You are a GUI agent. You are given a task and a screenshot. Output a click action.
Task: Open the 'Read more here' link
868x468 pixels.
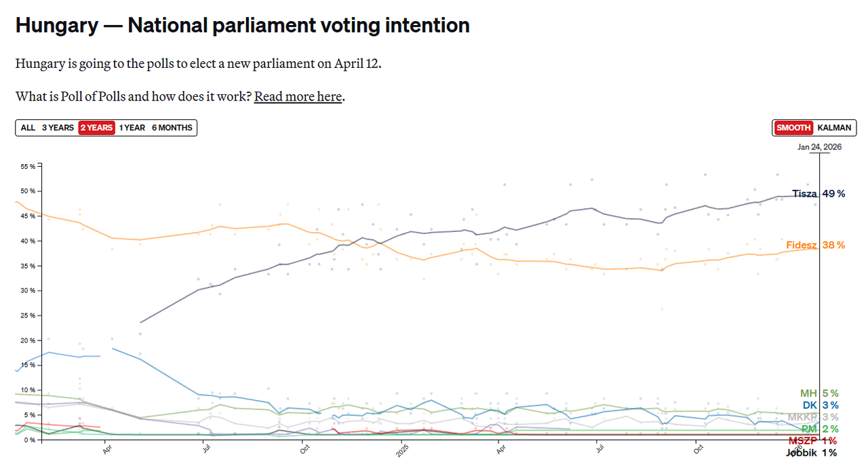click(x=298, y=96)
